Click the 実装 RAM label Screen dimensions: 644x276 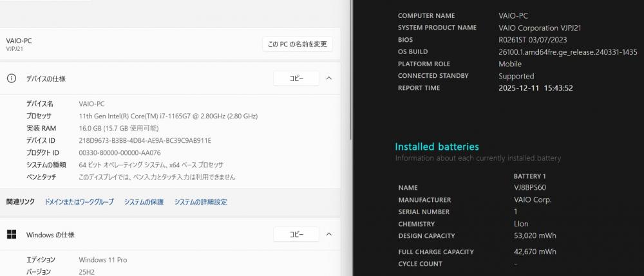point(41,129)
